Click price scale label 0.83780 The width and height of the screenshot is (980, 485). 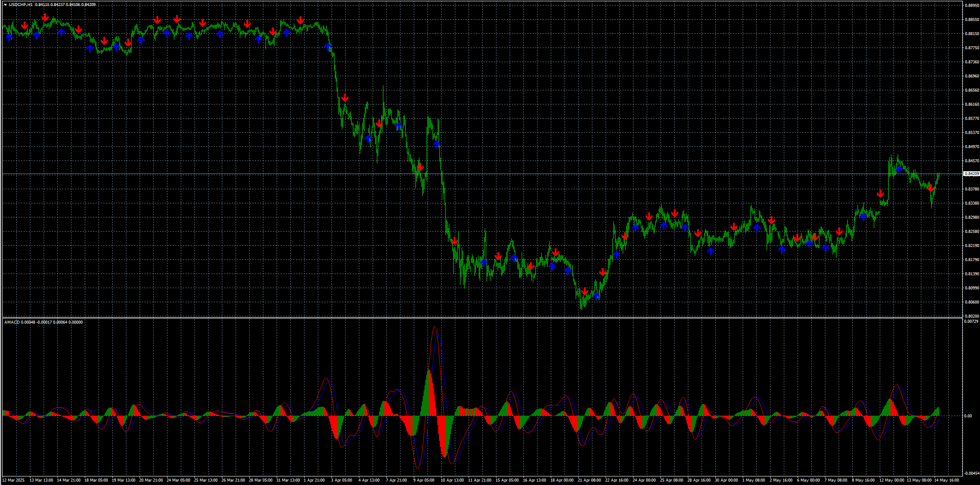tap(971, 189)
